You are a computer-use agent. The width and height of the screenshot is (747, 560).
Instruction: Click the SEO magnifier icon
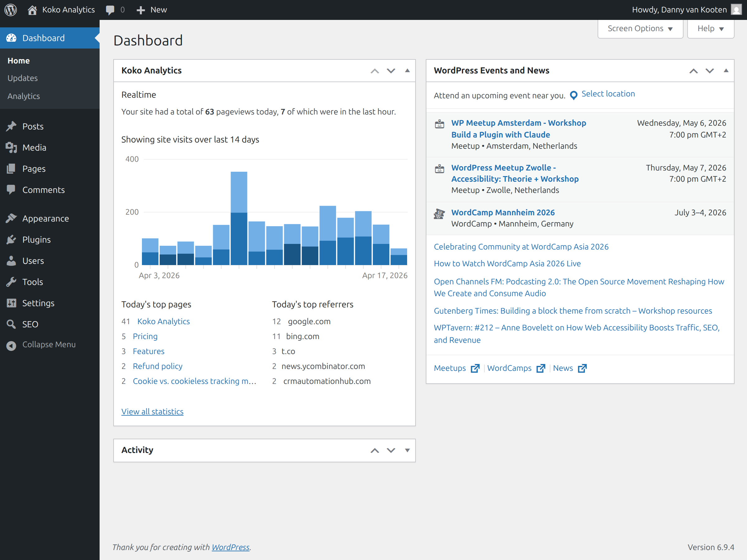tap(11, 324)
